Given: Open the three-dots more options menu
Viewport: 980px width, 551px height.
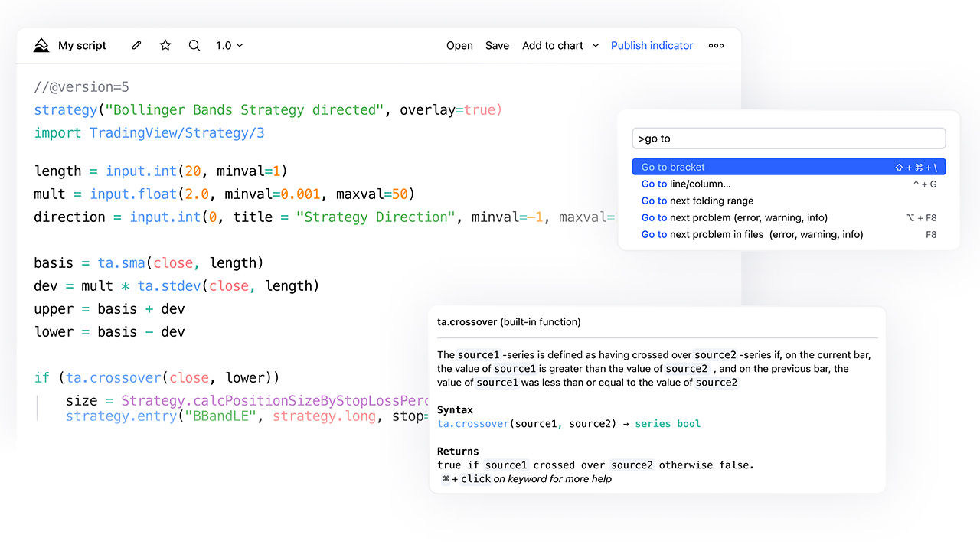Looking at the screenshot, I should tap(716, 46).
